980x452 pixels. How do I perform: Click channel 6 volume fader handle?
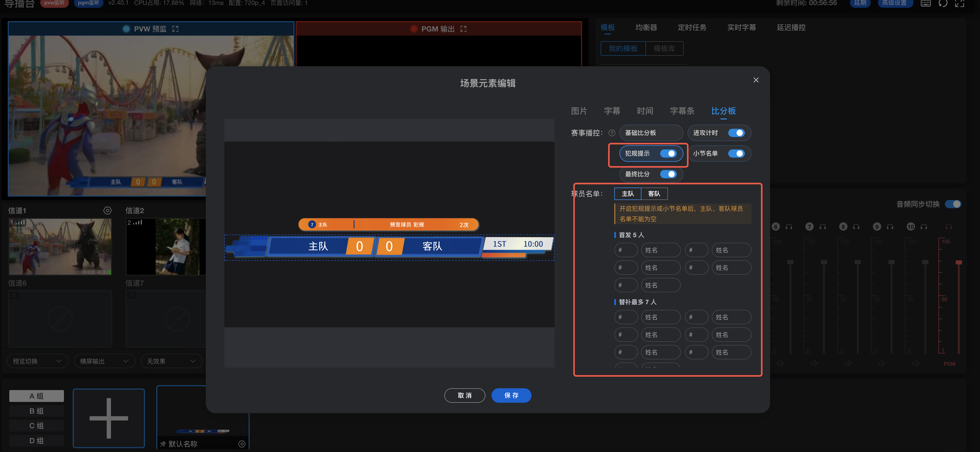tap(790, 262)
